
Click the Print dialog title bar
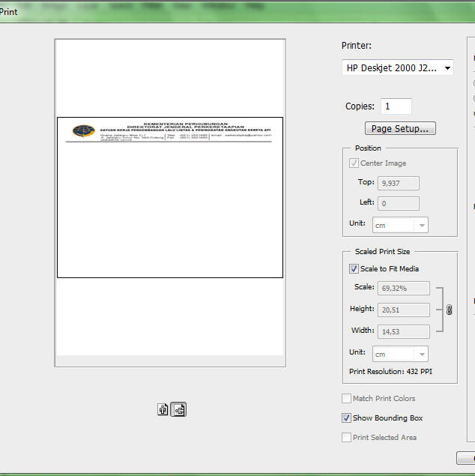pyautogui.click(x=225, y=13)
